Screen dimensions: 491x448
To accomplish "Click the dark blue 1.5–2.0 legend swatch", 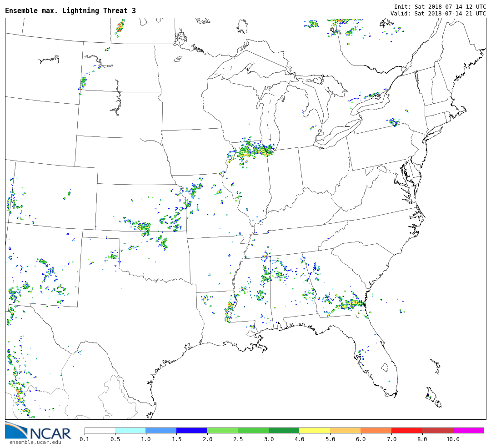I will pyautogui.click(x=191, y=430).
